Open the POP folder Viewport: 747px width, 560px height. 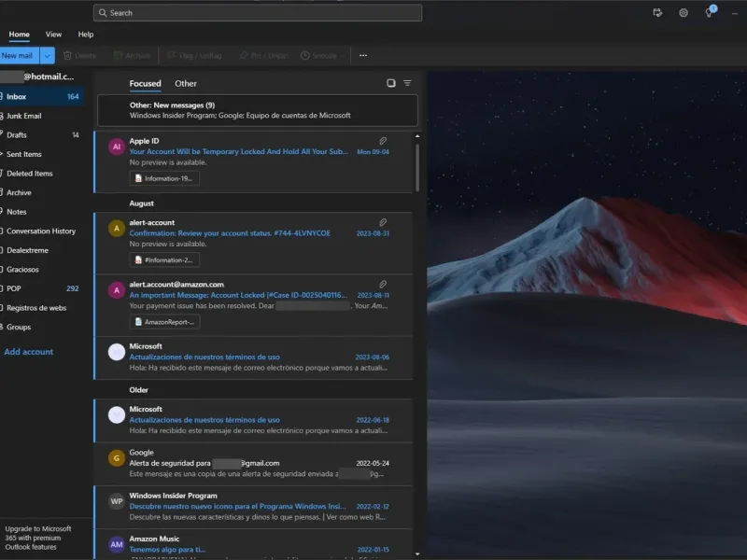coord(41,288)
